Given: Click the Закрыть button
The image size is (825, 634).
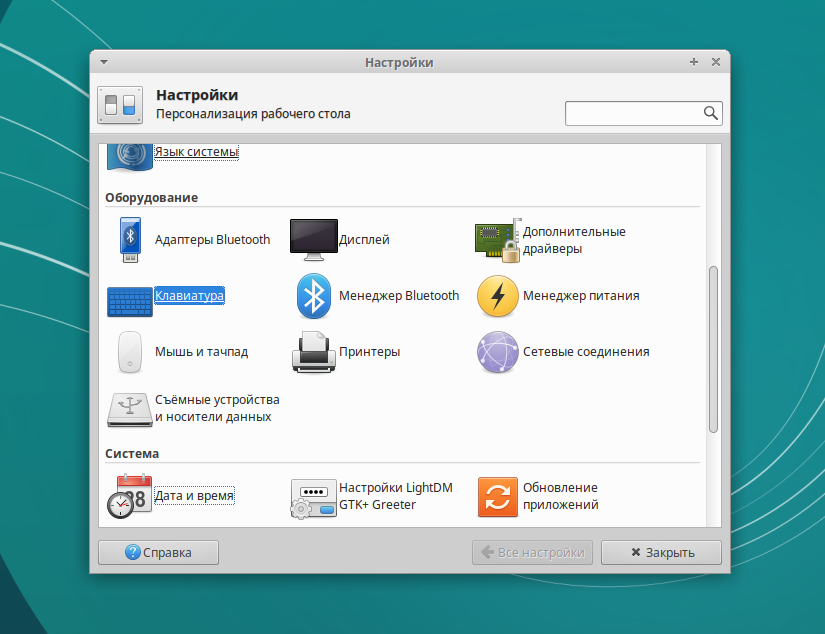Looking at the screenshot, I should pos(661,552).
